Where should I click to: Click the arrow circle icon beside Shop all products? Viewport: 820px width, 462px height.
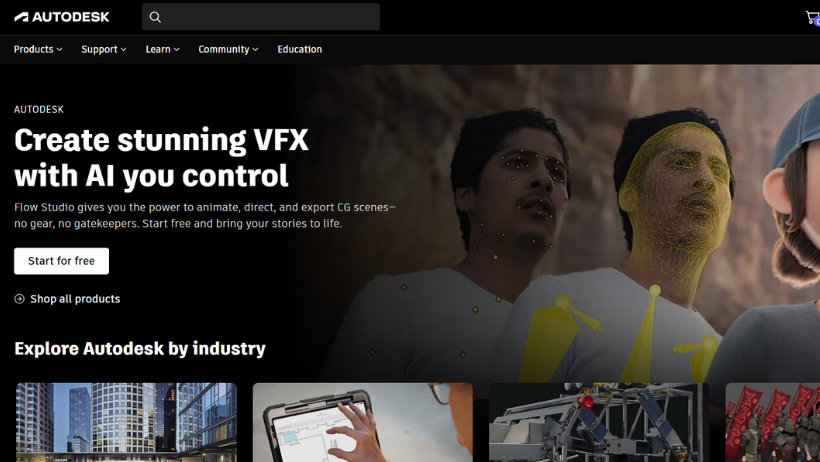(x=19, y=299)
